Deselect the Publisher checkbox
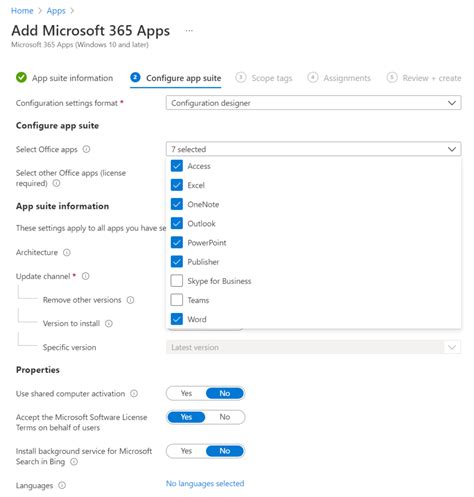Image resolution: width=474 pixels, height=497 pixels. [x=177, y=262]
